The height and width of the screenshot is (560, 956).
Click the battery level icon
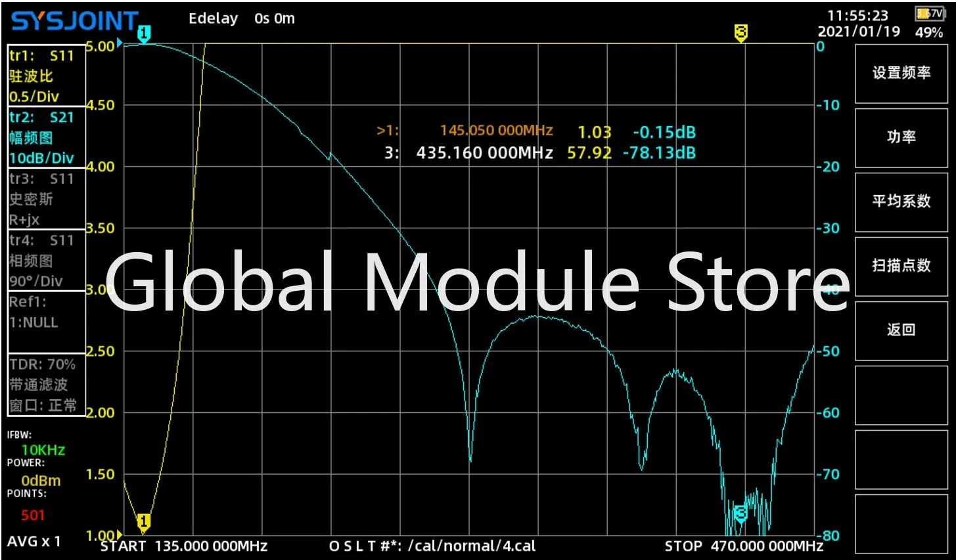click(930, 13)
